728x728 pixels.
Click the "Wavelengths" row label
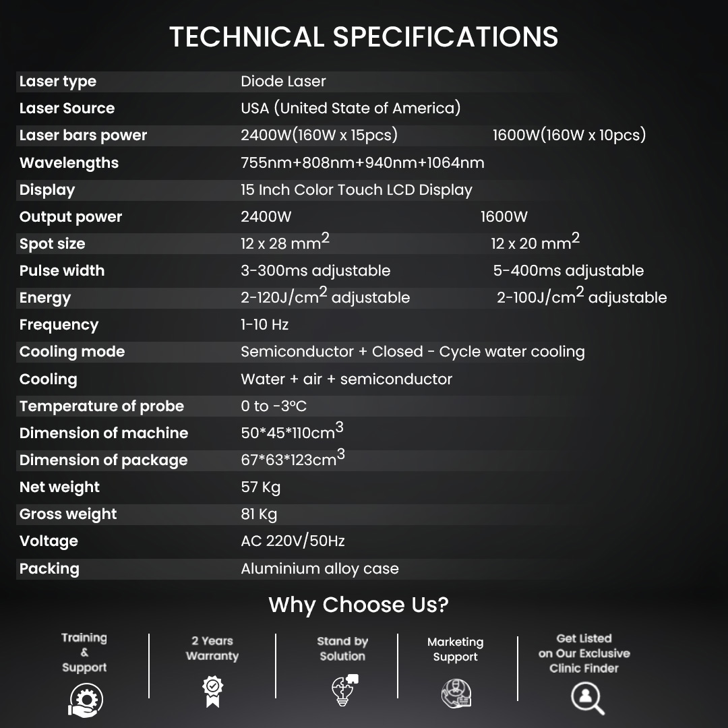(69, 162)
